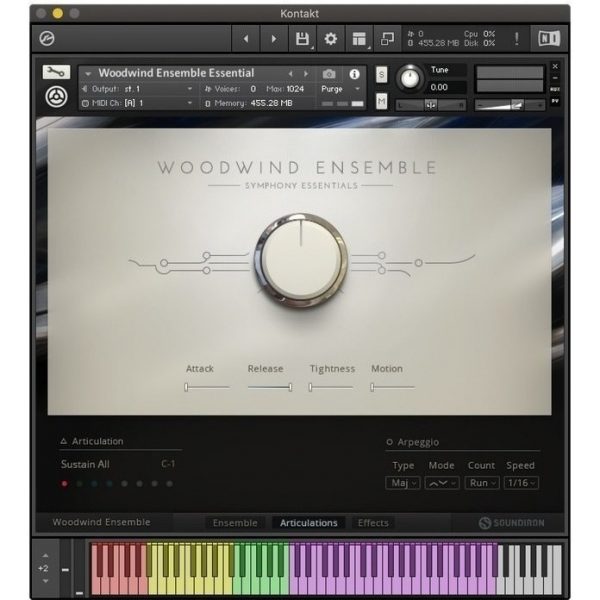This screenshot has width=600, height=600.
Task: Open the workspace layout panel icon
Action: 359,39
